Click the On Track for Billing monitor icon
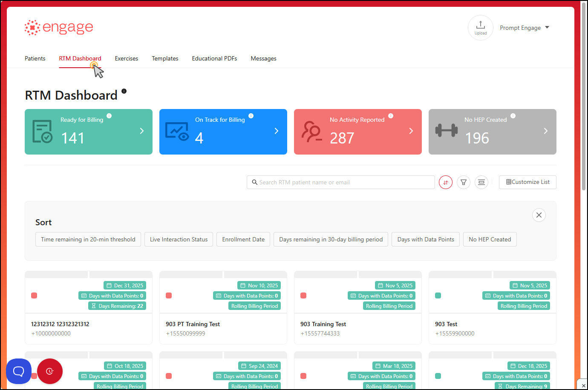The image size is (588, 390). pyautogui.click(x=177, y=132)
